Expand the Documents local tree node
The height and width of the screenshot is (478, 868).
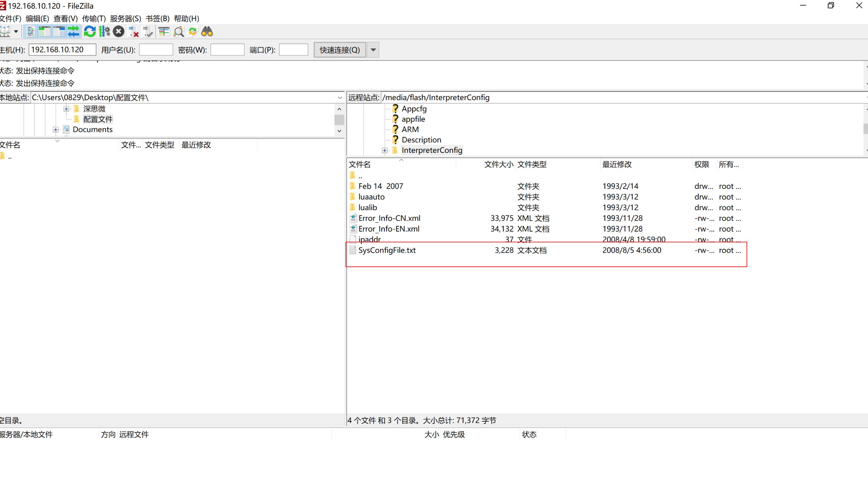click(55, 130)
